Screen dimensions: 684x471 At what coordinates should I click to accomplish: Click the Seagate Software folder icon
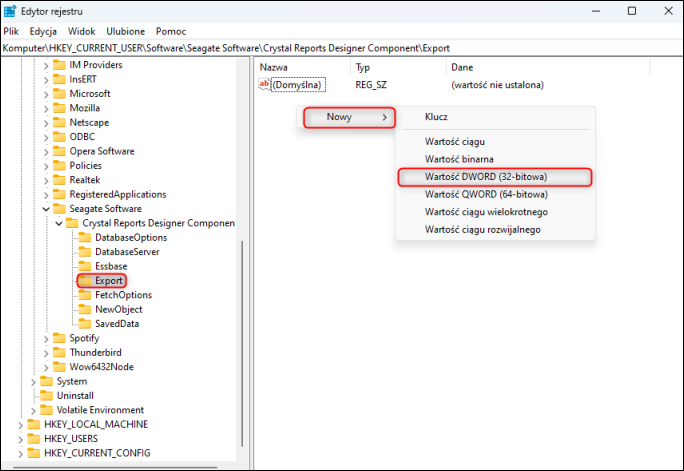59,209
